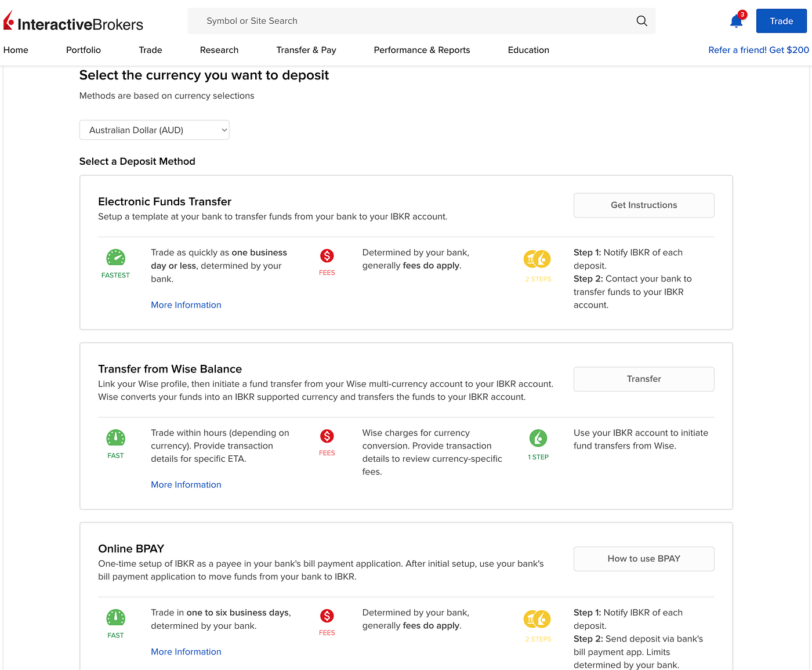Click the 2 STEPS icon in Online BPAY card

(x=537, y=619)
